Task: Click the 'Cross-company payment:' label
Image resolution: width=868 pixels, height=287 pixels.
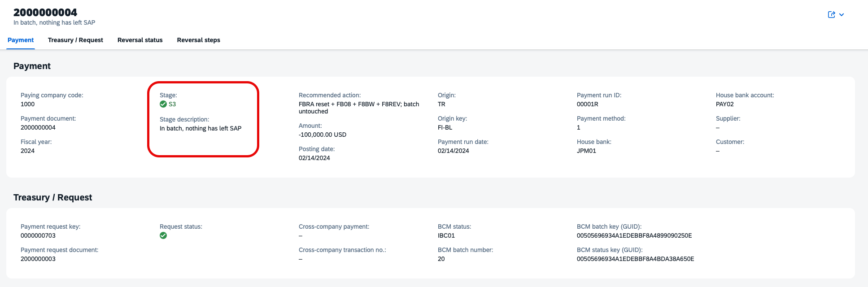Action: click(334, 226)
